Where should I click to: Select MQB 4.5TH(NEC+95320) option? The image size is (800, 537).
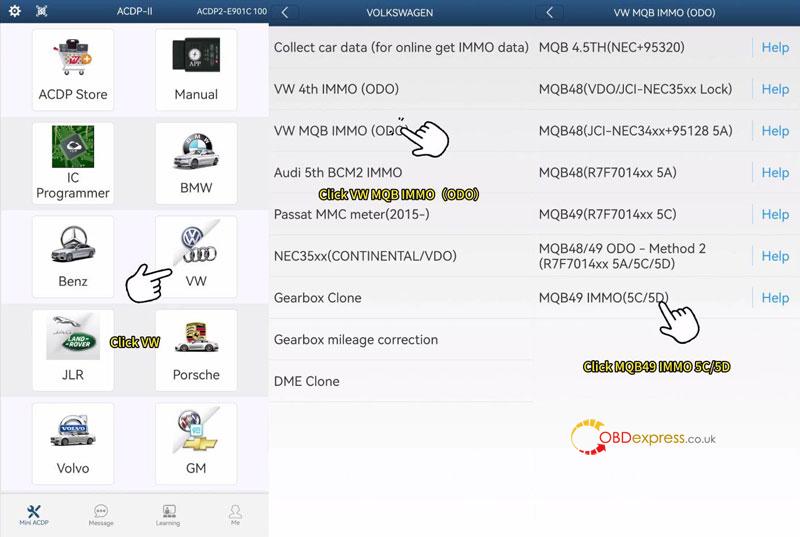coord(643,47)
